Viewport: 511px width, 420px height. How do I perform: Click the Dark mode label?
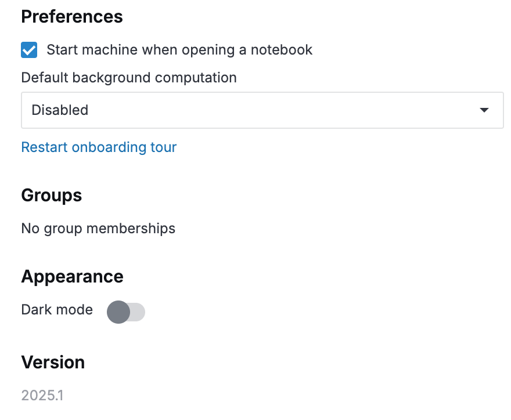[x=56, y=310]
